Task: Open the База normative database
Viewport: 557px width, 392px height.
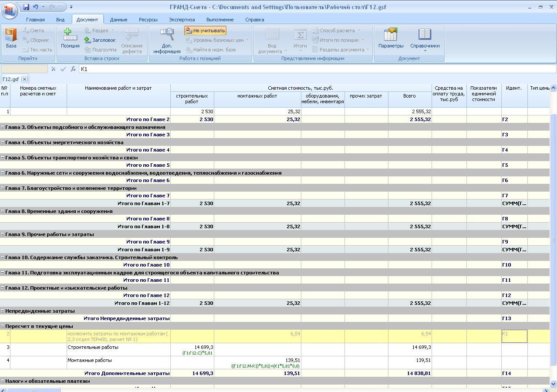Action: coord(11,38)
